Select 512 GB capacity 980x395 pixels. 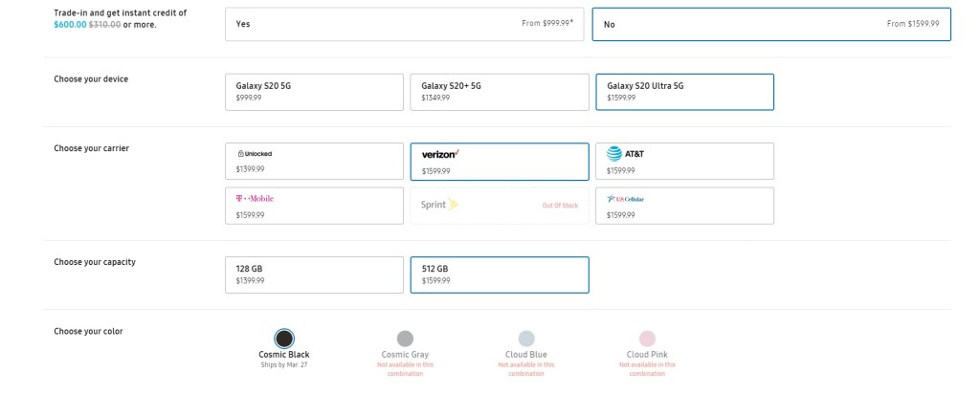coord(499,274)
